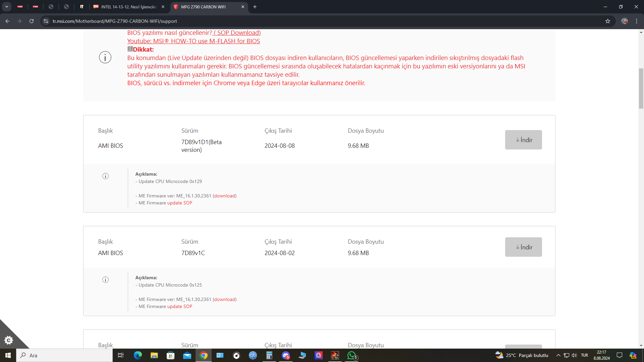Image resolution: width=644 pixels, height=362 pixels.
Task: Click the scrollbar down arrow
Action: click(x=641, y=346)
